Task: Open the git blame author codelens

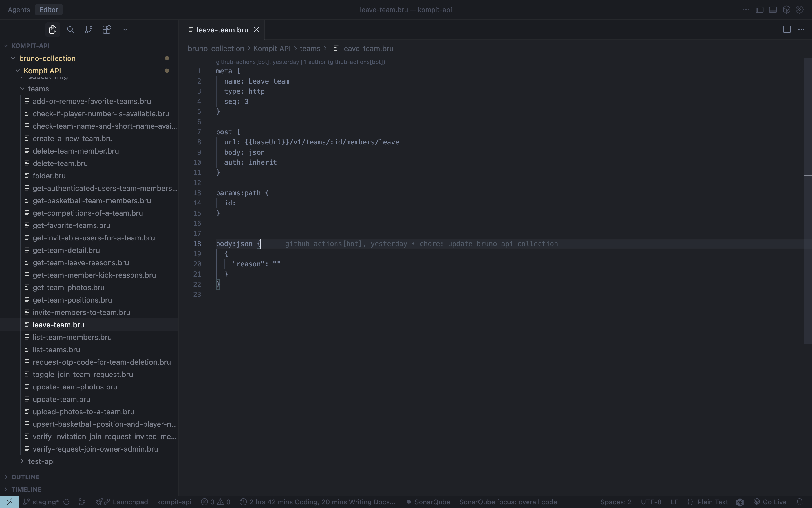Action: coord(300,62)
